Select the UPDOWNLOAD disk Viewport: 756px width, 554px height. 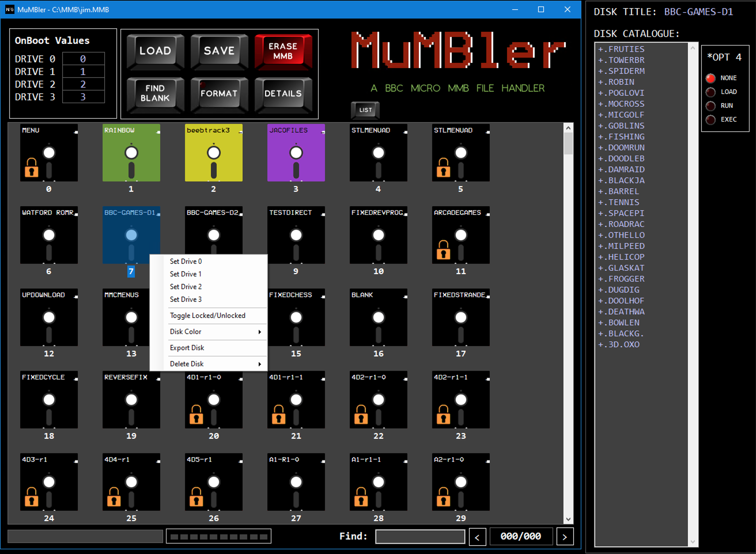click(49, 317)
